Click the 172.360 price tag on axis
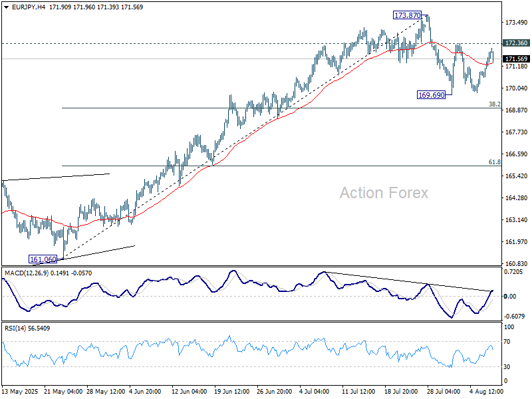This screenshot has height=399, width=532. (516, 43)
